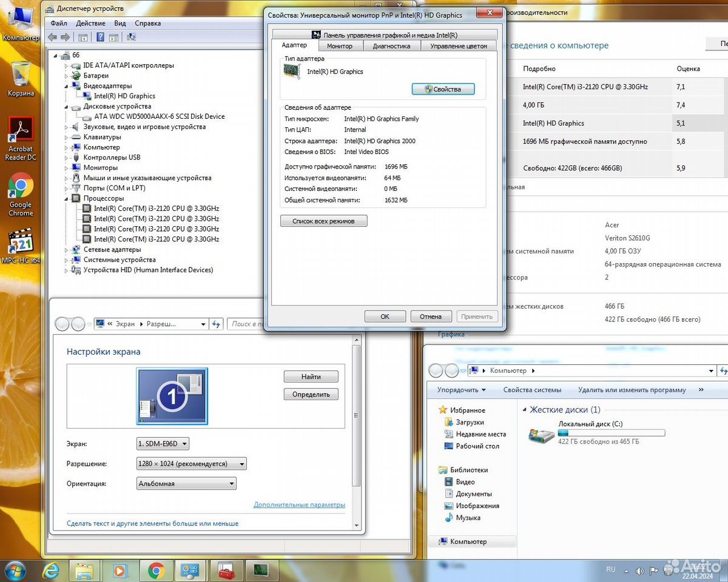Screen dimensions: 728x582
Task: Expand the Клавиатуры node
Action: (67, 137)
